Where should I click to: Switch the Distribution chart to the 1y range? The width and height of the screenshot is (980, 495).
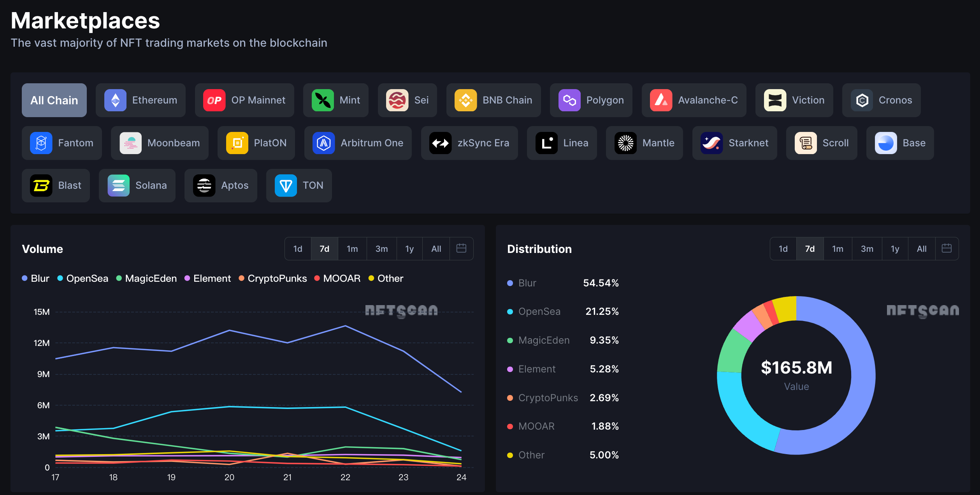click(x=895, y=249)
